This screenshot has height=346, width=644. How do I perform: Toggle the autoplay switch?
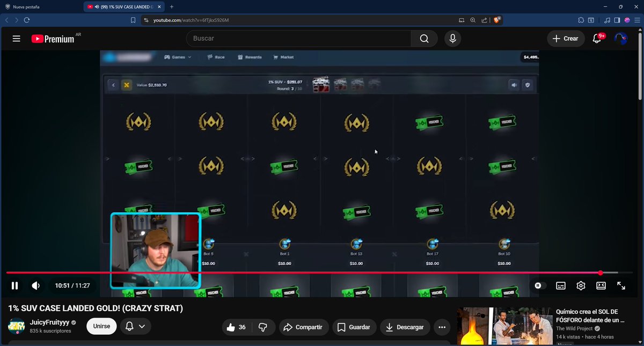tap(540, 286)
